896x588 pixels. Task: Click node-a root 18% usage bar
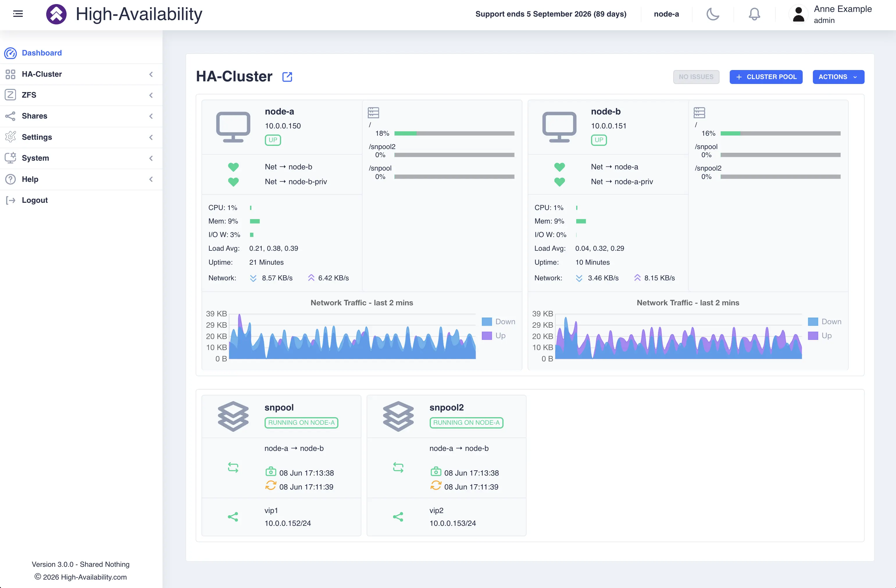click(454, 134)
